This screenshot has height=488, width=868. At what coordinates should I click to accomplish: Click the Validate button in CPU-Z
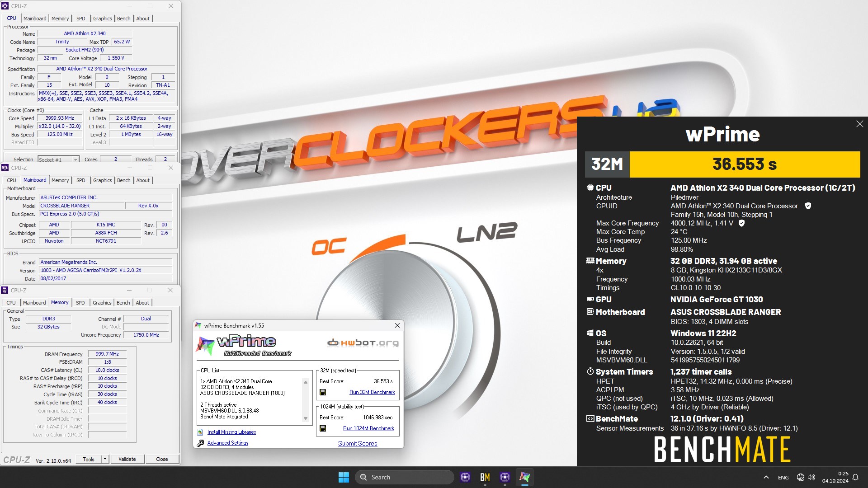pyautogui.click(x=127, y=459)
